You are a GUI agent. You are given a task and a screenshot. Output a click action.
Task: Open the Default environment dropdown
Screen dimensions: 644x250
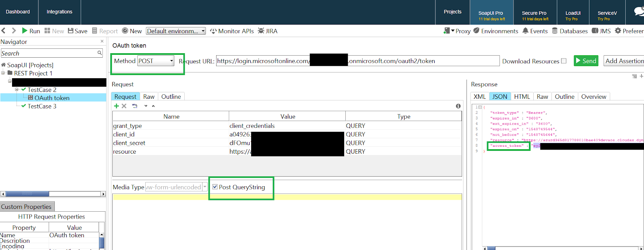click(x=176, y=31)
